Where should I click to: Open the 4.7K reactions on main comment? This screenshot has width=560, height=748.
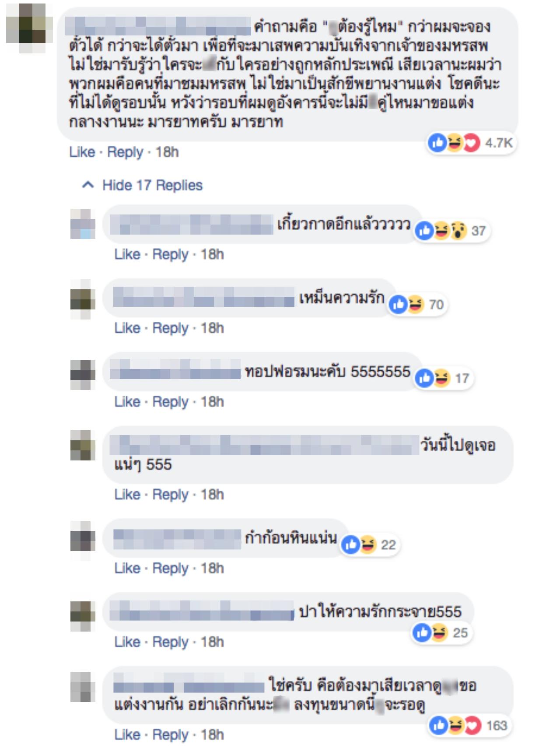[471, 143]
